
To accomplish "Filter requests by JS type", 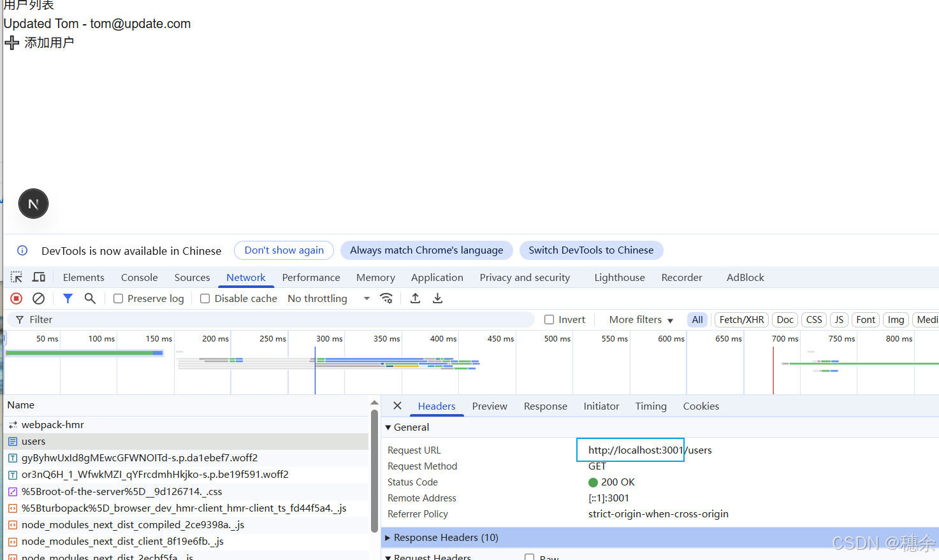I will pyautogui.click(x=839, y=319).
